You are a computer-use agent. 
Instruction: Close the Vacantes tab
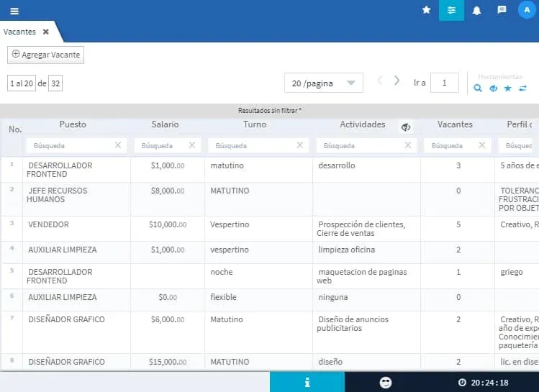coord(46,32)
